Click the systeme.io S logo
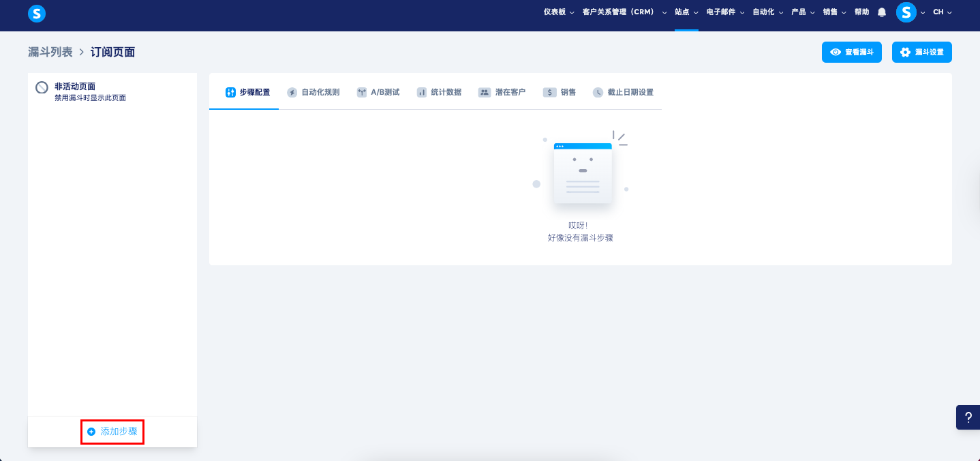This screenshot has width=980, height=461. coord(37,12)
